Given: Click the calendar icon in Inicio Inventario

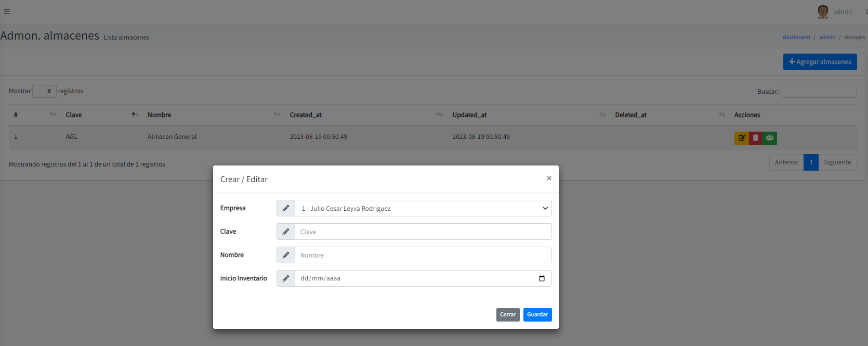Looking at the screenshot, I should (542, 278).
